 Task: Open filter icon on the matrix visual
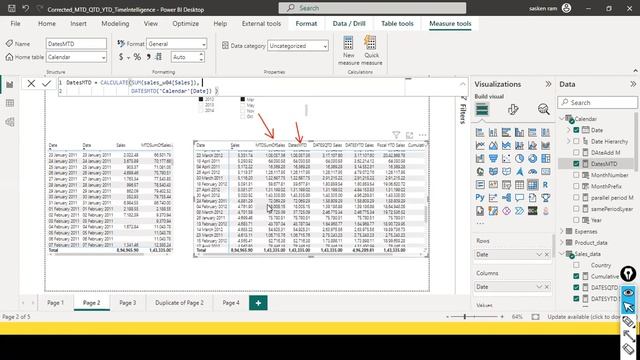tap(396, 135)
